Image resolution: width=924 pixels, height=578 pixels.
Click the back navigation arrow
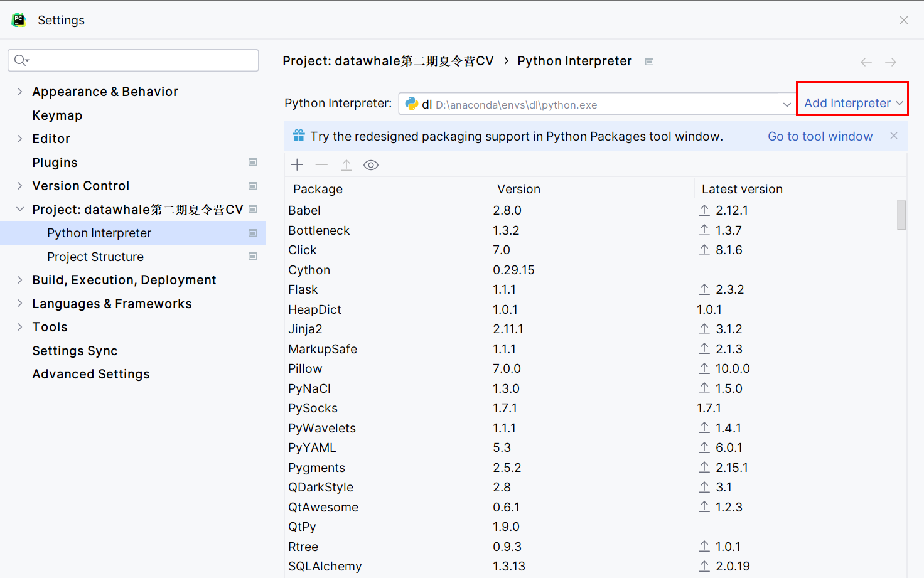[x=866, y=62]
